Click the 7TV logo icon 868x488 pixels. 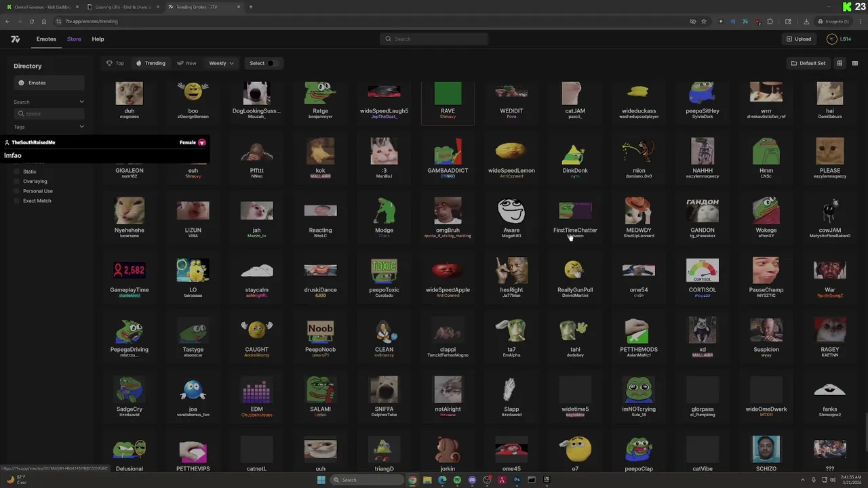15,39
